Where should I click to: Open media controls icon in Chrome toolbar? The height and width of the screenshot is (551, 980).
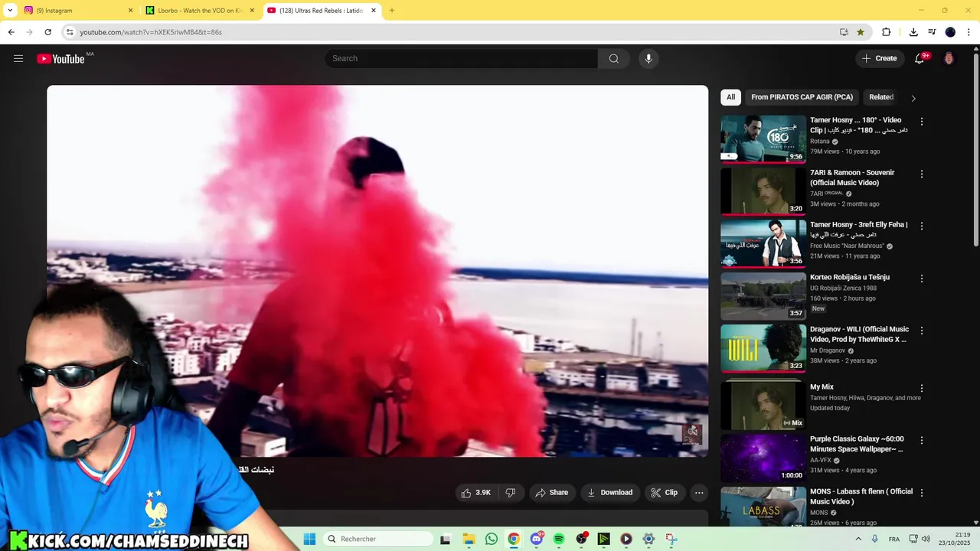point(932,32)
